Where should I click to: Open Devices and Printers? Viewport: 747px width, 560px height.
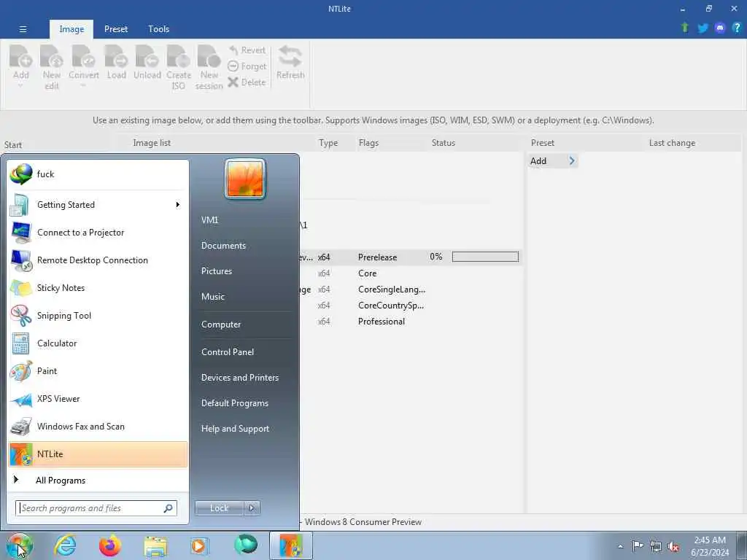click(239, 378)
